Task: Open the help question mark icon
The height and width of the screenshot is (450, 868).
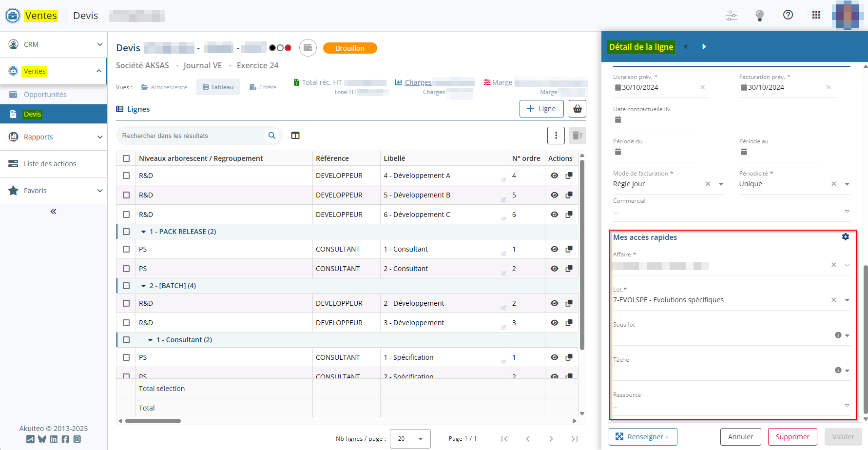Action: [788, 15]
